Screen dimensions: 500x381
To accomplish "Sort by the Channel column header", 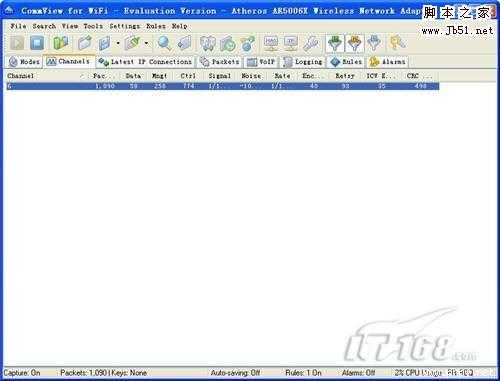I will (46, 76).
